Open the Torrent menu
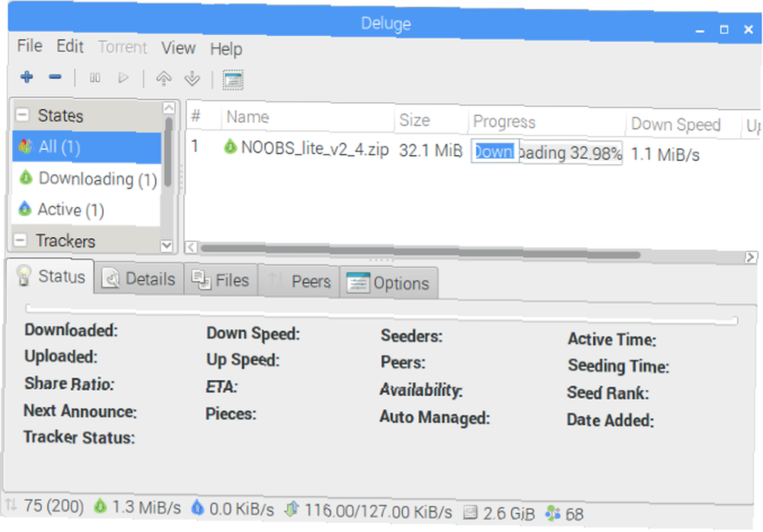 [x=122, y=47]
